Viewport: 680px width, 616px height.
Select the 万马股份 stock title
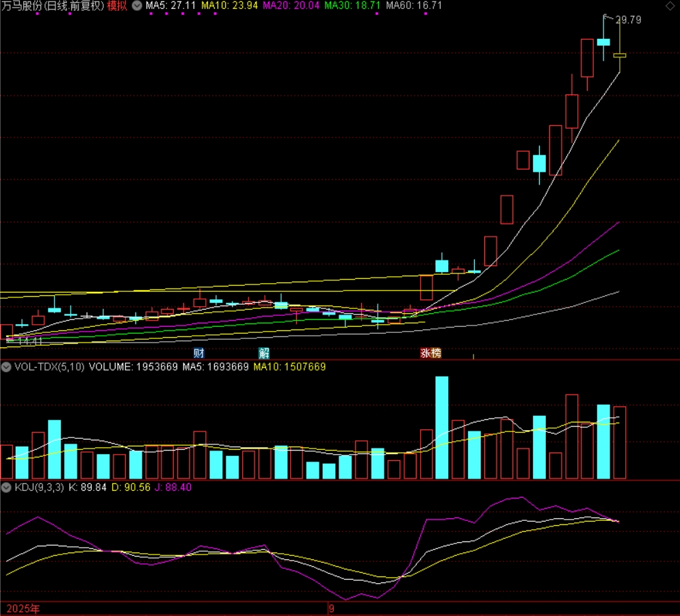tap(53, 5)
